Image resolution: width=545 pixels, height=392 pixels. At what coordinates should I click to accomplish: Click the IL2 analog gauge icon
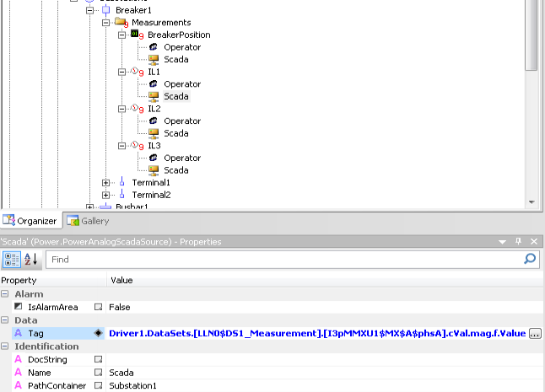coord(135,108)
